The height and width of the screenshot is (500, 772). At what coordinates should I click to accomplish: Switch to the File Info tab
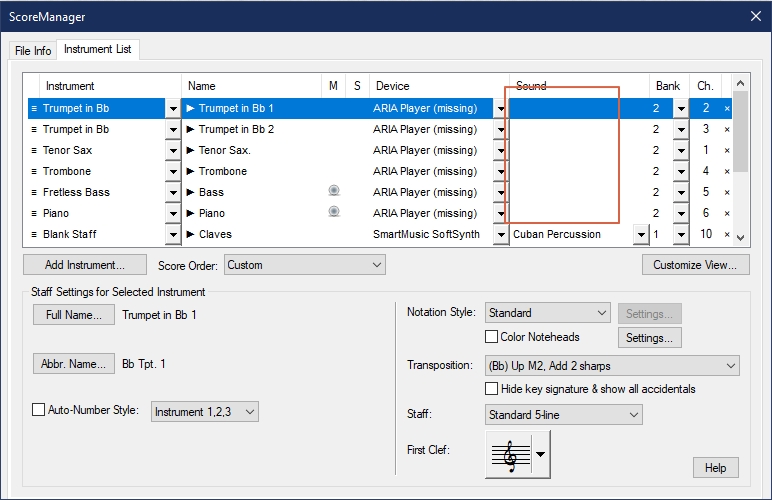click(x=33, y=50)
